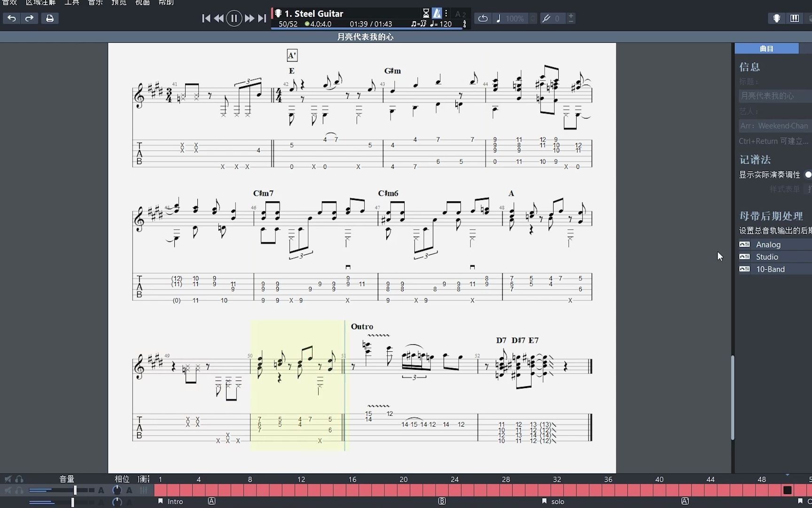Toggle pan automation A button
Viewport: 812px width, 508px height.
129,491
